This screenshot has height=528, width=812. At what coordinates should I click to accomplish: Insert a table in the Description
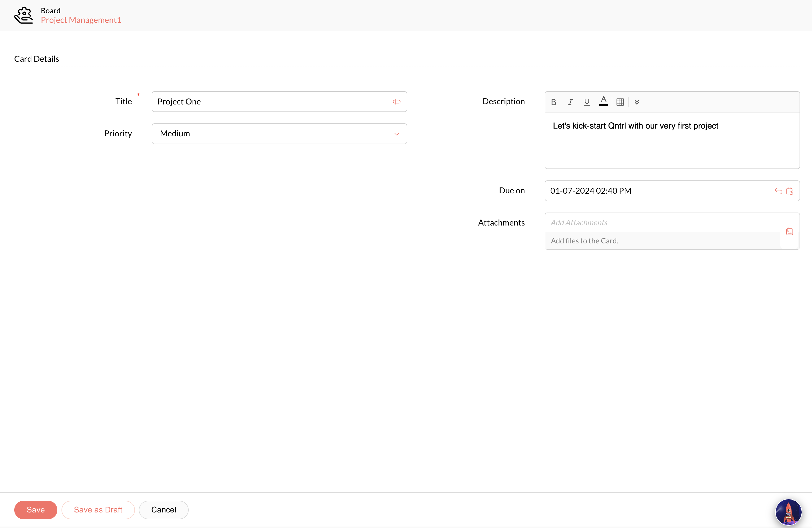[620, 102]
